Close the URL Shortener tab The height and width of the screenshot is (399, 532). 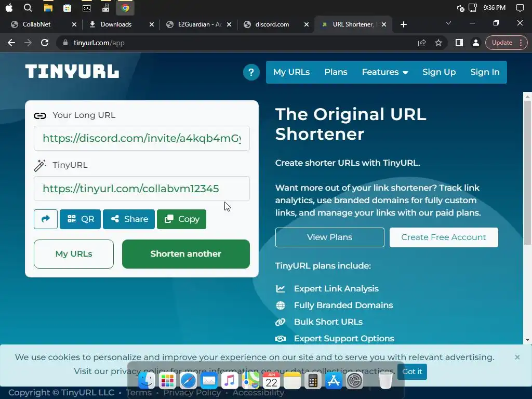[384, 24]
